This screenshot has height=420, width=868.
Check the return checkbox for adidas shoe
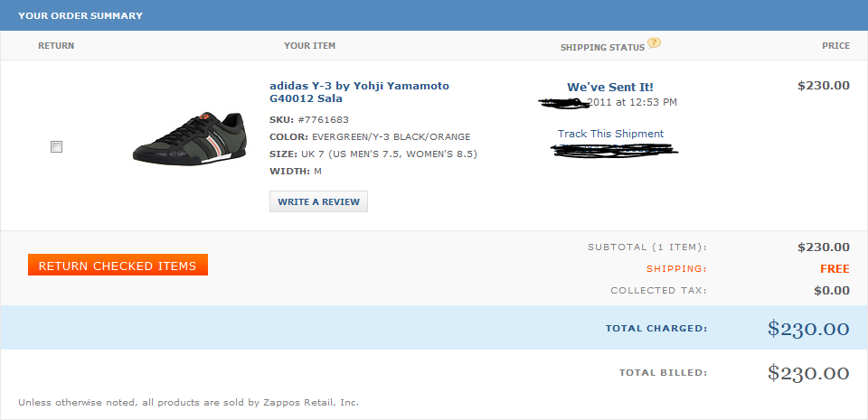point(57,146)
